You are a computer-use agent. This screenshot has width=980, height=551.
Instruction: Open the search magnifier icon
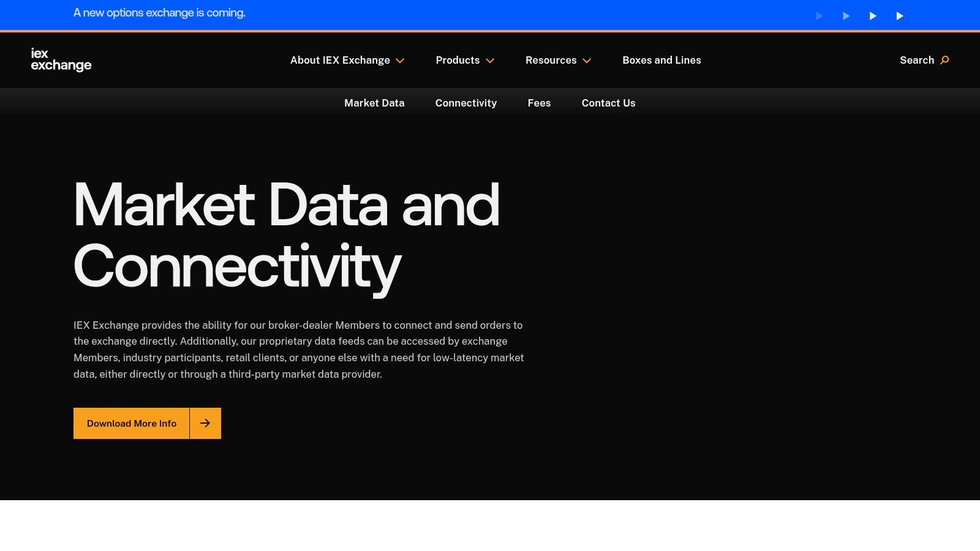coord(944,60)
